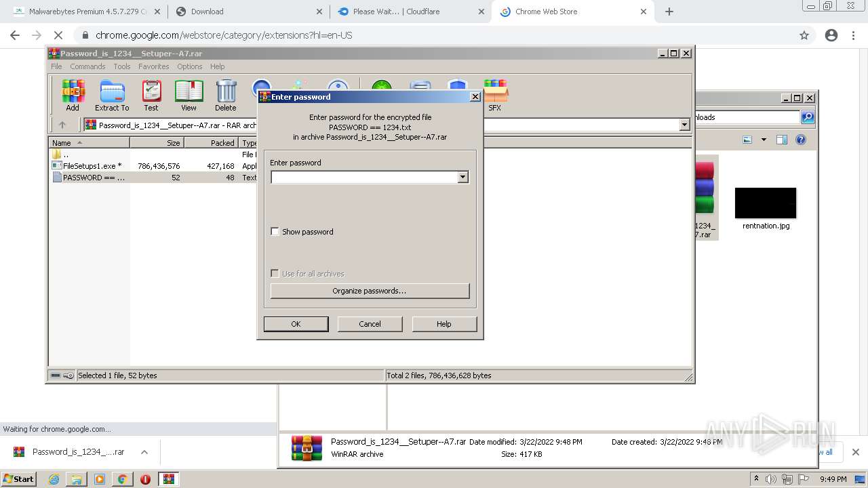Screen dimensions: 868x488
Task: Click the Chrome taskbar icon
Action: click(x=122, y=479)
